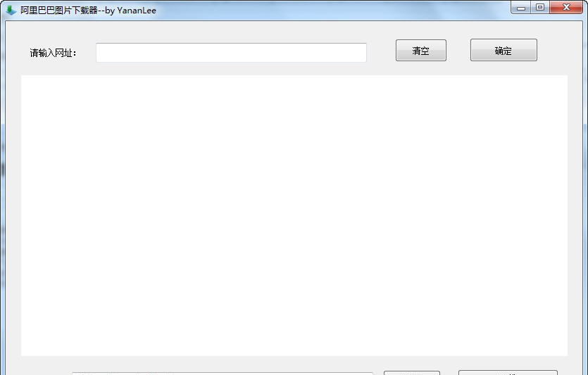
Task: Click the green download-arrow app icon
Action: pyautogui.click(x=11, y=10)
